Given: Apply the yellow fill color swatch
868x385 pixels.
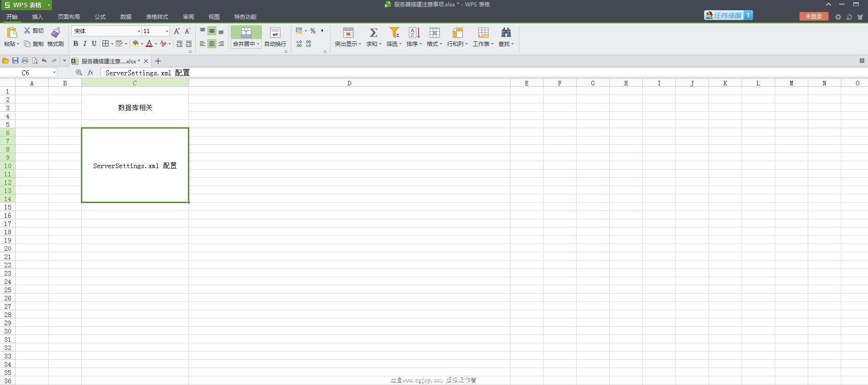Looking at the screenshot, I should [136, 44].
